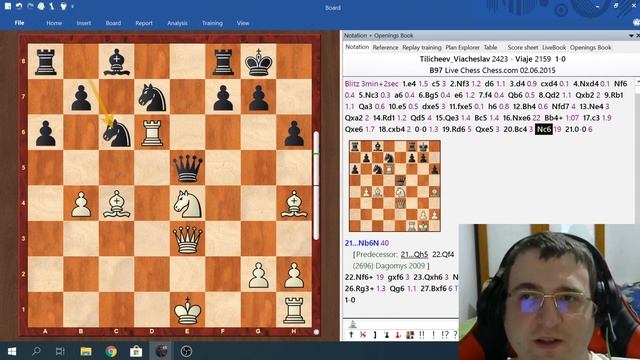Click the Undo arrow icon
The width and height of the screenshot is (640, 360).
[19, 6]
